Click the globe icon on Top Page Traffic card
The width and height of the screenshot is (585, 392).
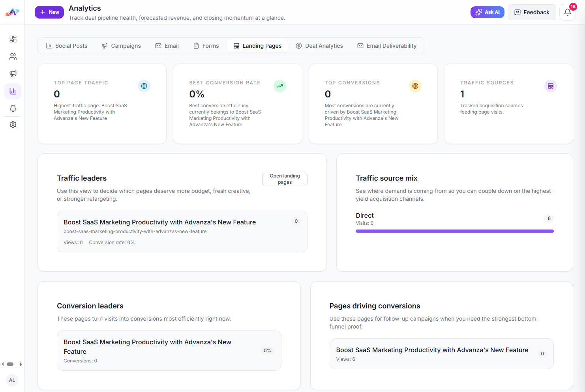[144, 86]
